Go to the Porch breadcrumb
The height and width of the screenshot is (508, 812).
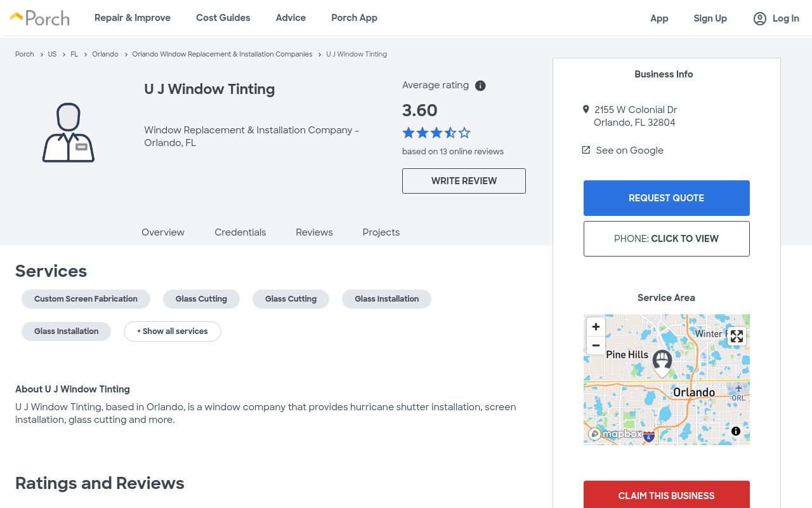[25, 54]
